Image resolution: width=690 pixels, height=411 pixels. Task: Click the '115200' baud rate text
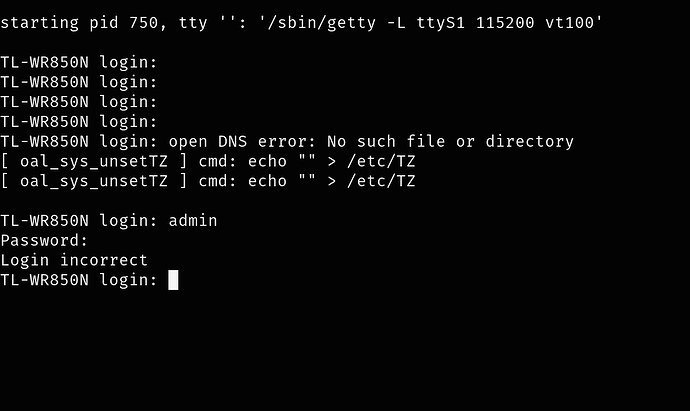(505, 22)
